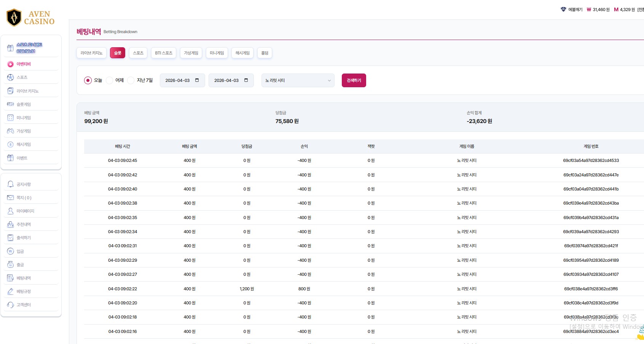This screenshot has width=644, height=344.
Task: Switch to the BTI 스포츠 tab
Action: tap(164, 53)
